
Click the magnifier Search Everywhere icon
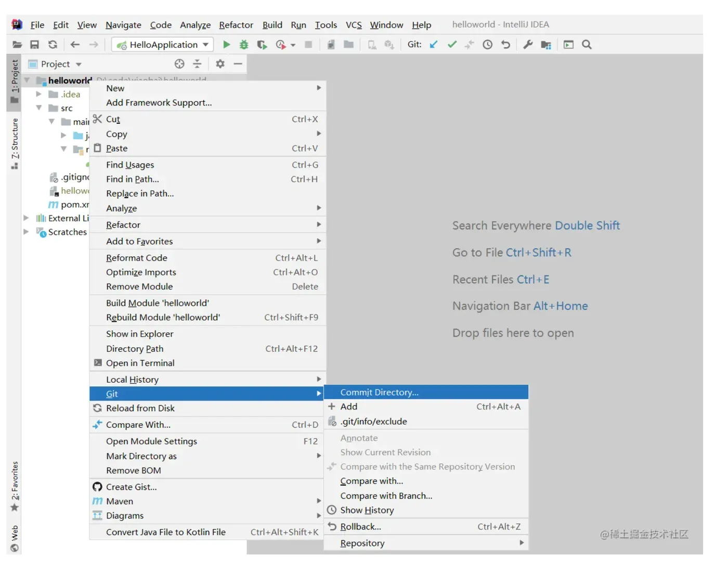click(587, 45)
